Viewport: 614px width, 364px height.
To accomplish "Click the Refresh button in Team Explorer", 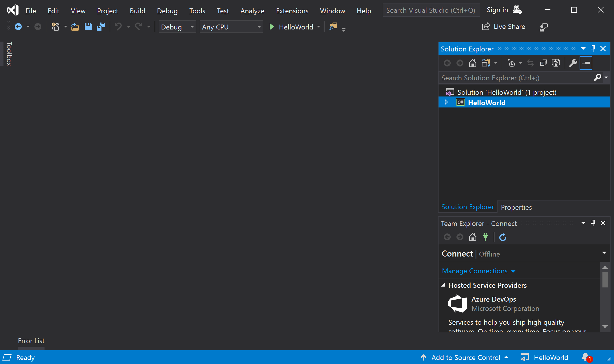I will point(502,237).
